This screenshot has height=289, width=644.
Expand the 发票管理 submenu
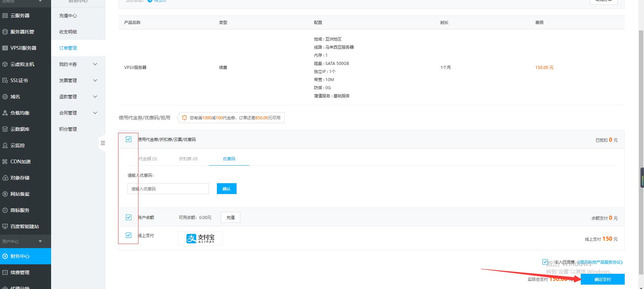tap(95, 80)
